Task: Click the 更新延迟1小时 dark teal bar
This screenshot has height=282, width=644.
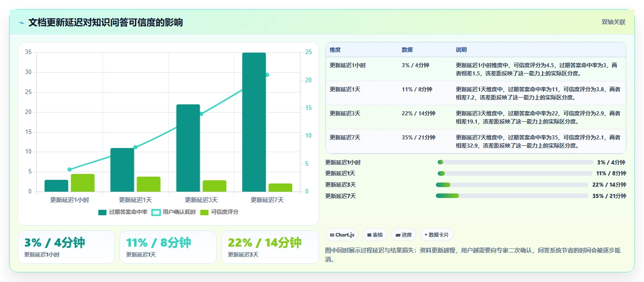Action: tap(56, 186)
